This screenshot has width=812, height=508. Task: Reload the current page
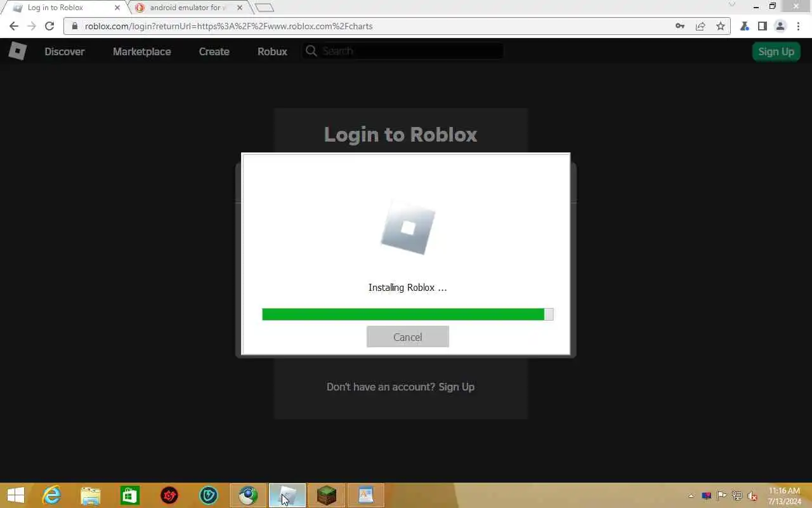49,26
